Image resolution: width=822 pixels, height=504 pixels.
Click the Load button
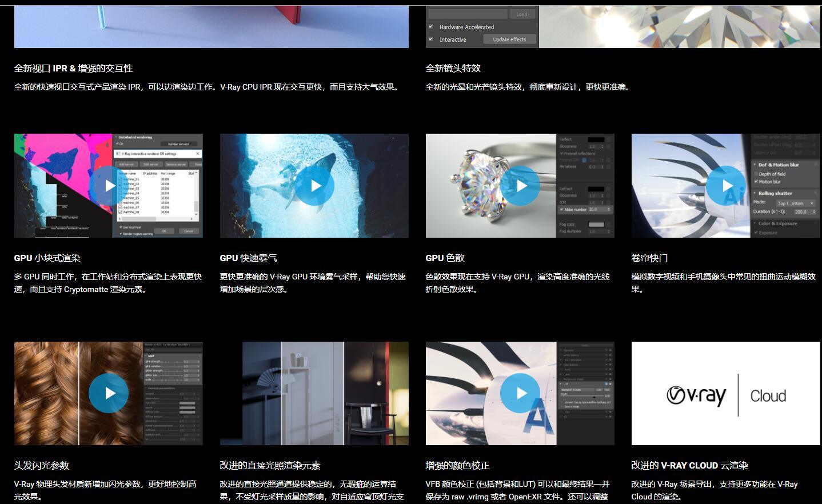(x=522, y=14)
